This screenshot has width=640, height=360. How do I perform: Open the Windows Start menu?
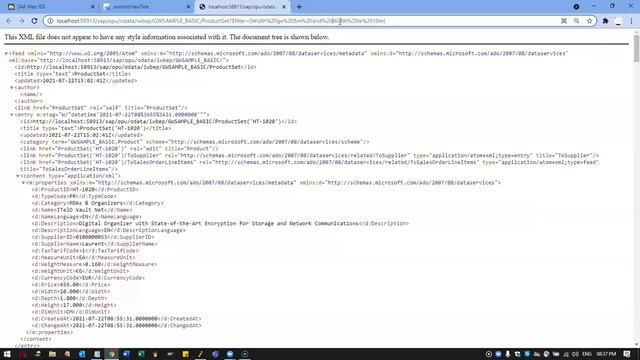click(x=7, y=354)
